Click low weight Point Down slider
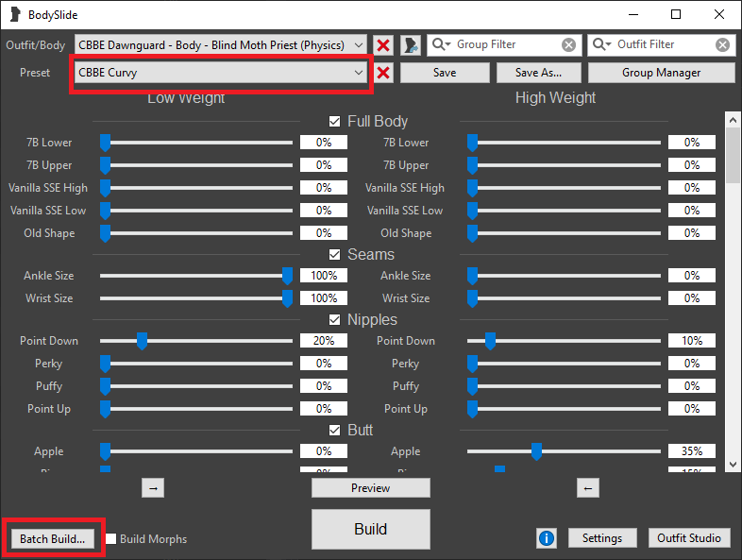The image size is (742, 560). coord(196,341)
